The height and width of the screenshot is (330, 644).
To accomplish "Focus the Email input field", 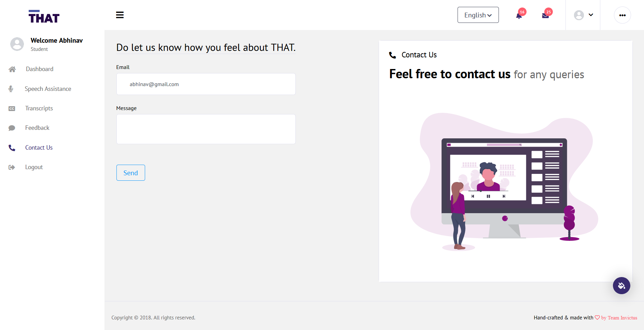I will [206, 84].
